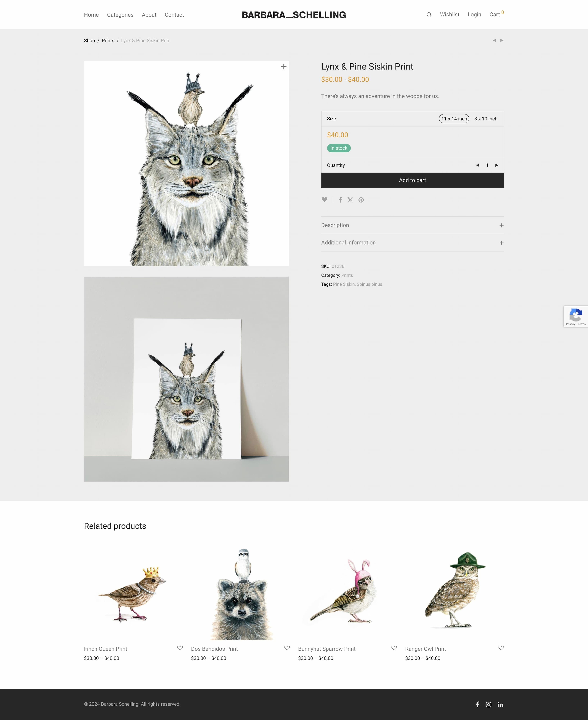Go to the About page
The height and width of the screenshot is (720, 588).
pyautogui.click(x=149, y=15)
